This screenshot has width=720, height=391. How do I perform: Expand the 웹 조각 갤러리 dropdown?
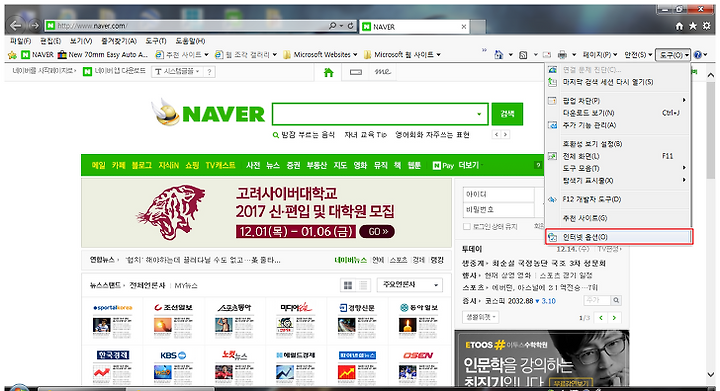click(275, 55)
